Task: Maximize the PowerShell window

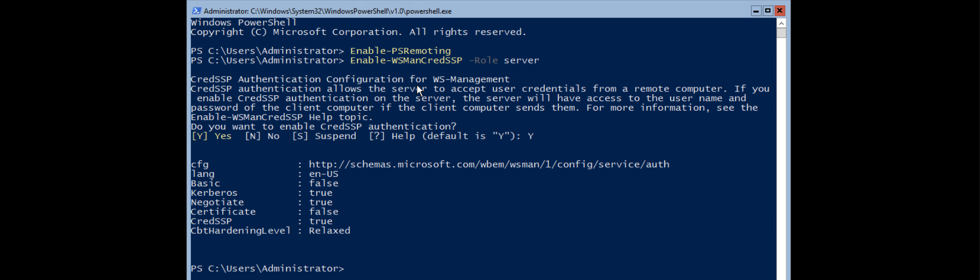Action: pos(768,11)
